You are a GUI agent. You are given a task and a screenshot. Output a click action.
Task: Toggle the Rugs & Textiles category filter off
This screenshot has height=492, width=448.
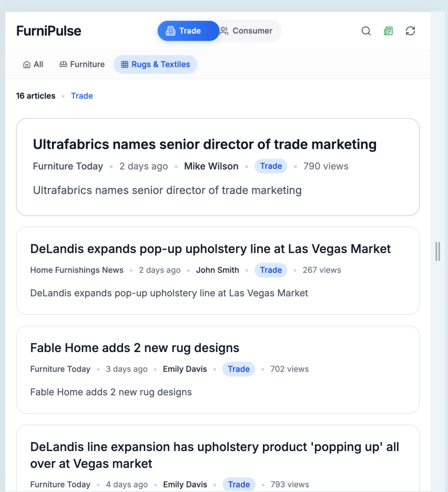point(155,64)
